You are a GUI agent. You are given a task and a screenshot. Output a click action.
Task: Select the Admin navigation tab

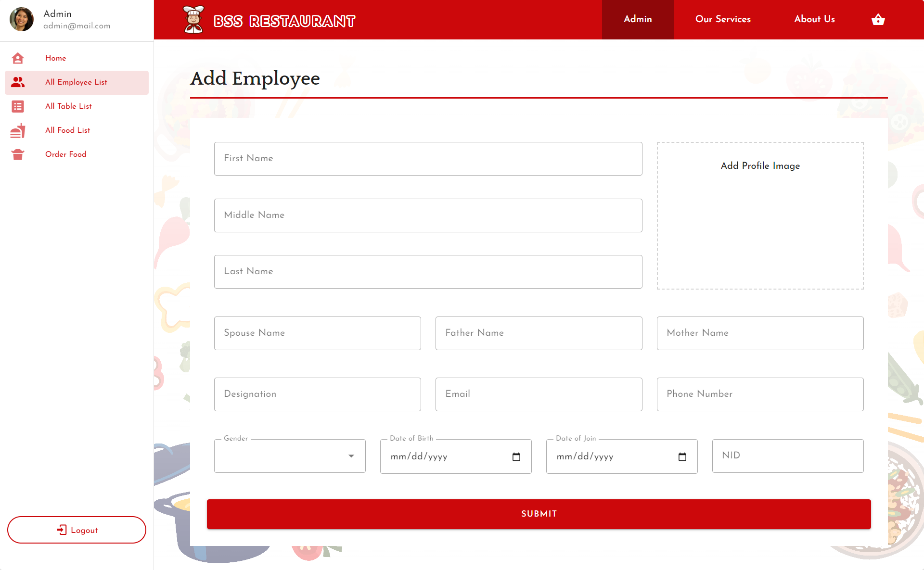[x=638, y=19]
